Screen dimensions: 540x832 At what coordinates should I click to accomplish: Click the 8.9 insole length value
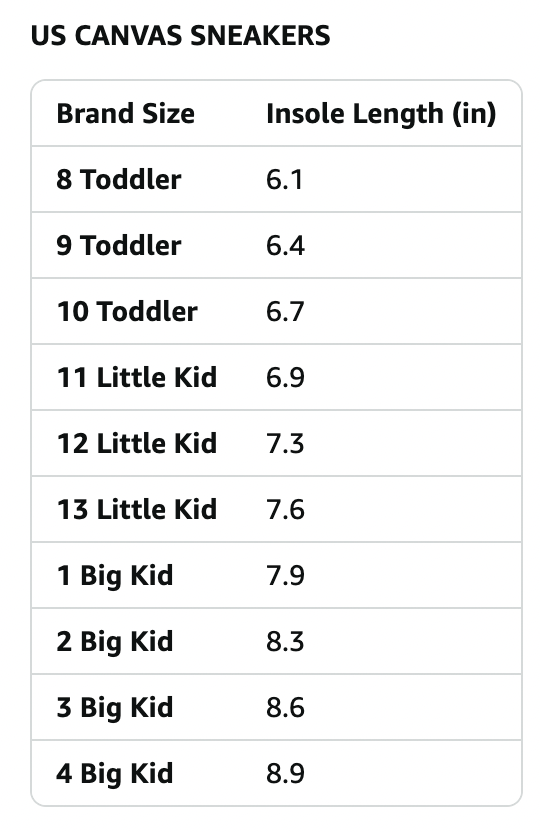point(285,774)
